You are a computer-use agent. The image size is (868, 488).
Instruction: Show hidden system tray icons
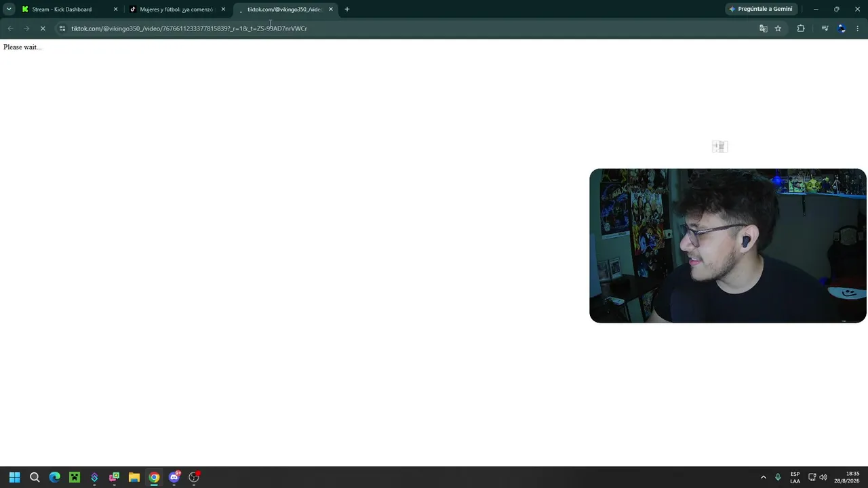tap(763, 477)
